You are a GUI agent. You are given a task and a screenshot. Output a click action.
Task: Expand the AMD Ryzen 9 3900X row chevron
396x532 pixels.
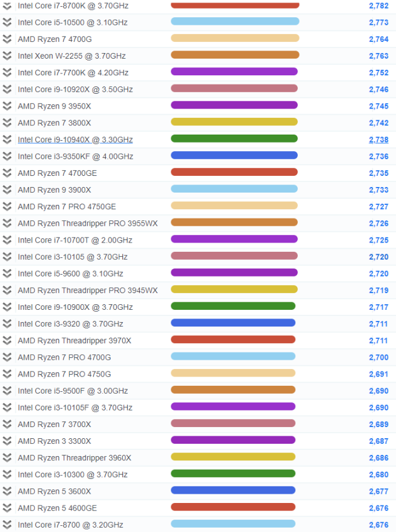coord(7,189)
